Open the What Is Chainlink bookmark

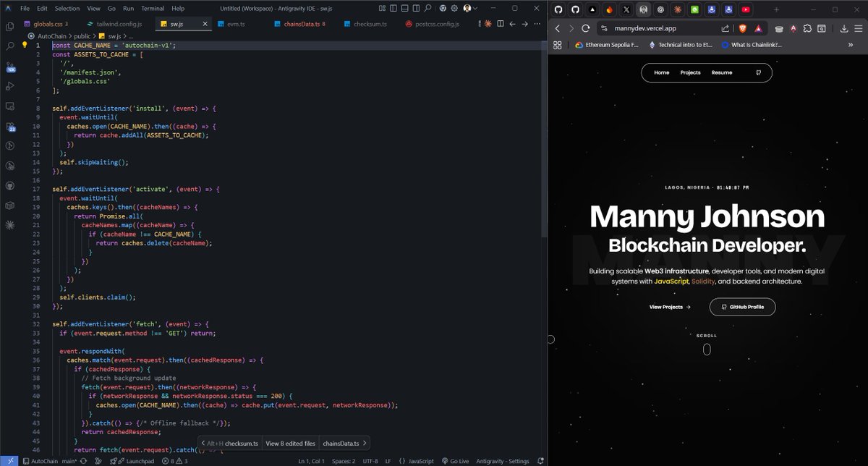click(750, 44)
